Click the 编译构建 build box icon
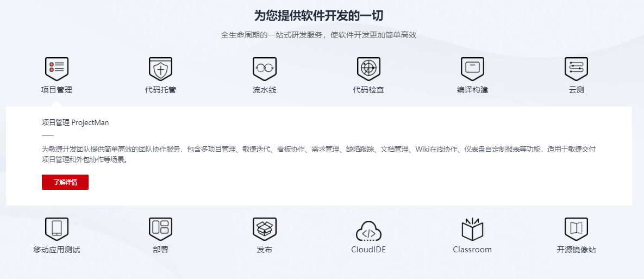Screen dimensions: 644x279 (472, 69)
